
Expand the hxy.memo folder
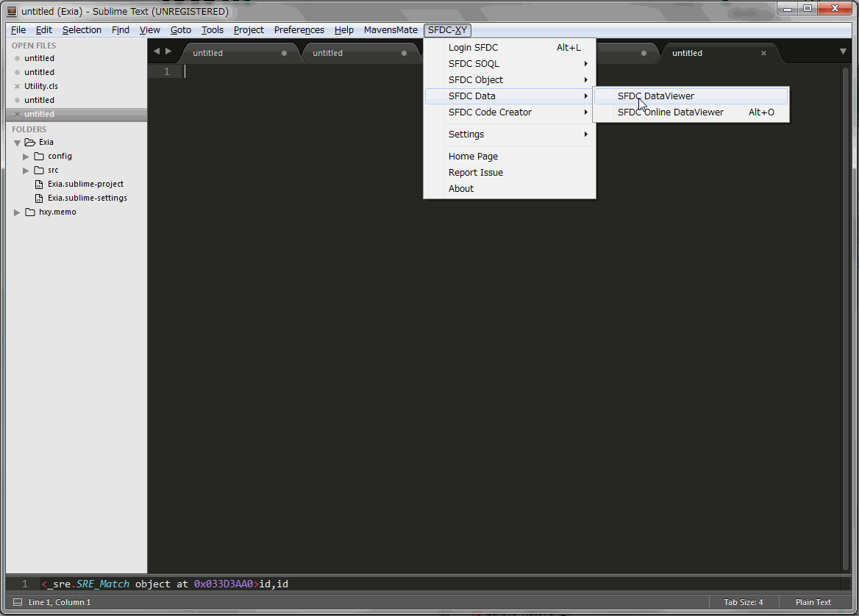coord(16,212)
